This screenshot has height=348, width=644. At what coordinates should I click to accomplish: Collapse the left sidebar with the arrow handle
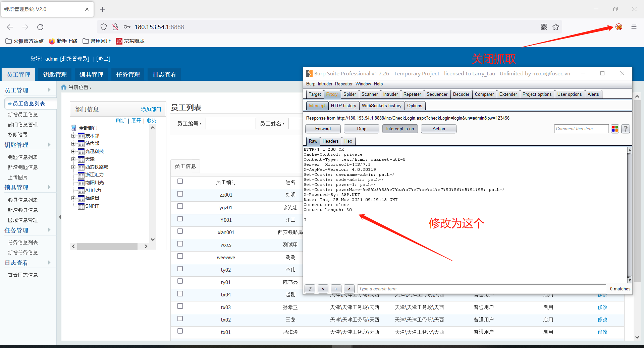click(x=60, y=217)
